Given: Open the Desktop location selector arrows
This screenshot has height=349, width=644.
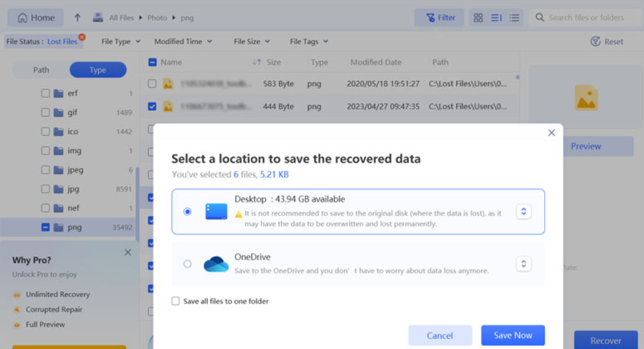Looking at the screenshot, I should [524, 212].
